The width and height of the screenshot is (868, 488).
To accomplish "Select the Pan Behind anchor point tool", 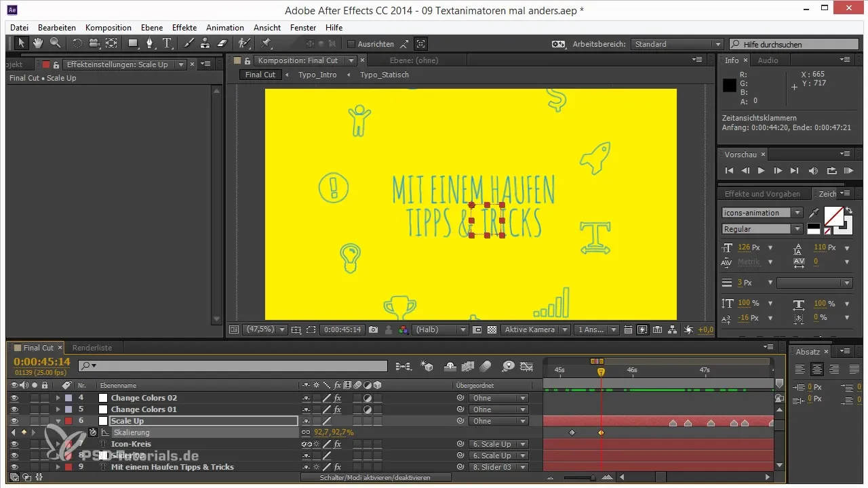I will (x=111, y=43).
